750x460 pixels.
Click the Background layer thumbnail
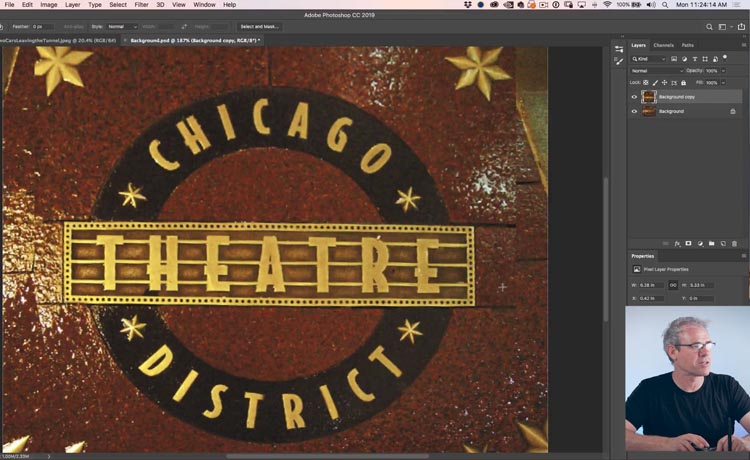click(x=649, y=112)
